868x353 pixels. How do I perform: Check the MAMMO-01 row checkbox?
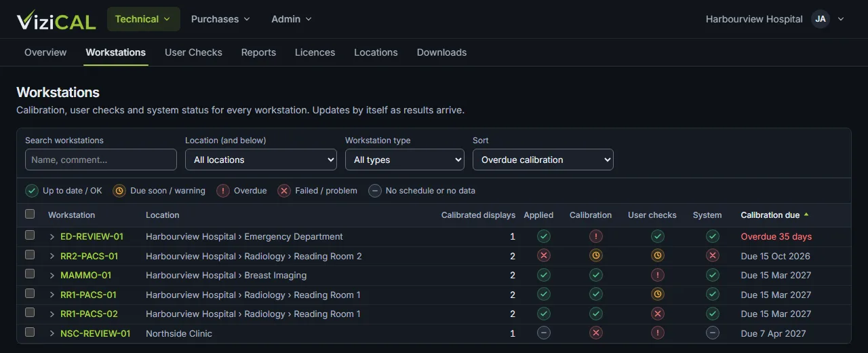(30, 274)
